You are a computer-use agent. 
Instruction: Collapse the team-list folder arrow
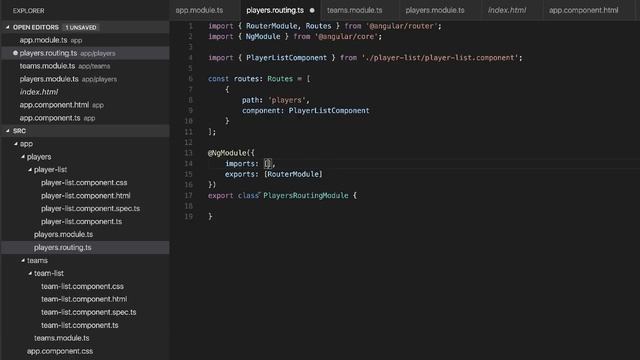[30, 273]
